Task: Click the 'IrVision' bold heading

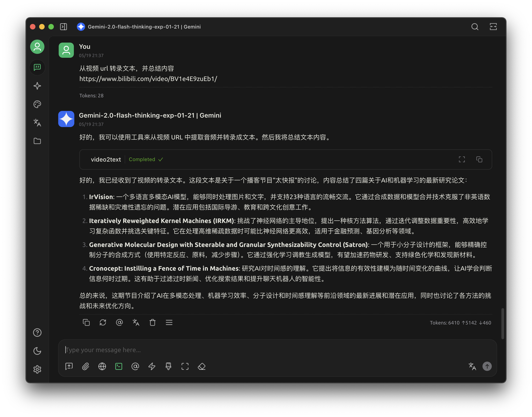Action: pyautogui.click(x=101, y=197)
